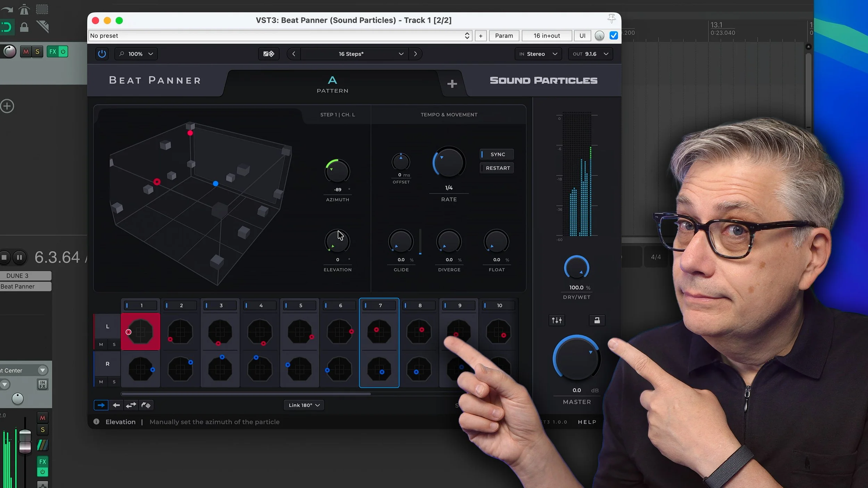Viewport: 868px width, 488px height.
Task: Mute the R channel
Action: click(x=101, y=382)
